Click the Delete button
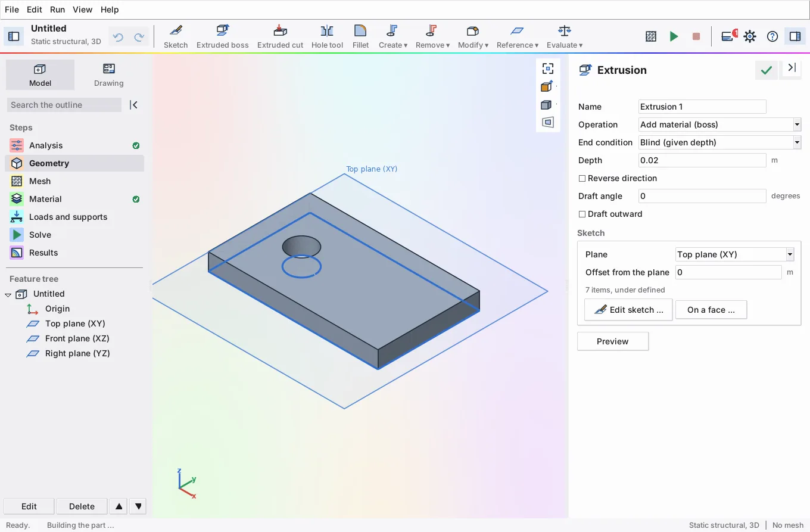Image resolution: width=810 pixels, height=532 pixels. point(82,506)
